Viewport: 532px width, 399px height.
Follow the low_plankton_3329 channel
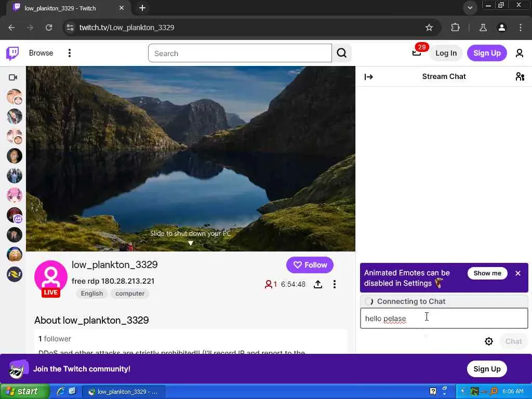[310, 265]
